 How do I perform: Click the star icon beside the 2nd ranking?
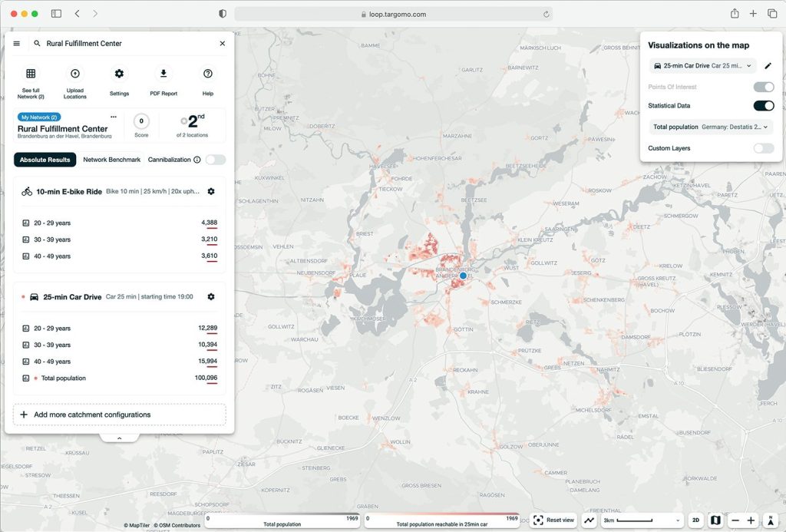pos(184,121)
